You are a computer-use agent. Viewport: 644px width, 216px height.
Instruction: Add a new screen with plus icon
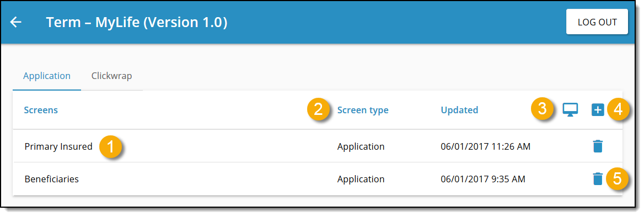click(598, 110)
